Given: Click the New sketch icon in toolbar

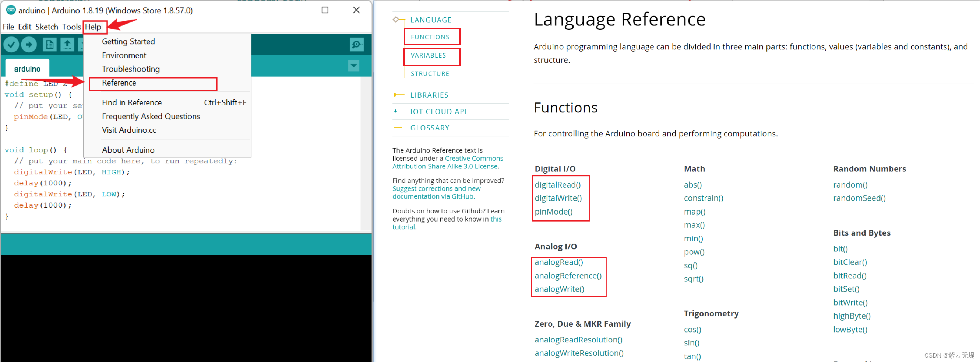Looking at the screenshot, I should pyautogui.click(x=49, y=45).
